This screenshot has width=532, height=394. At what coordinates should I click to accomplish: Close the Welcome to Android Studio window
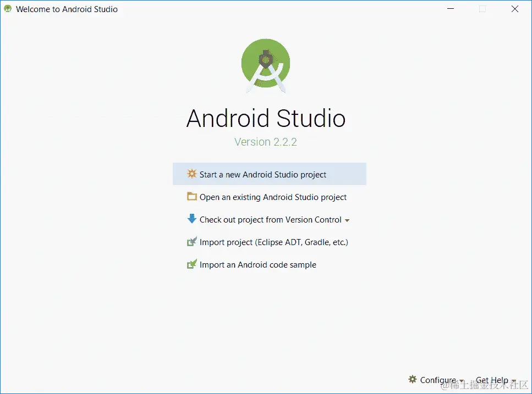[515, 9]
